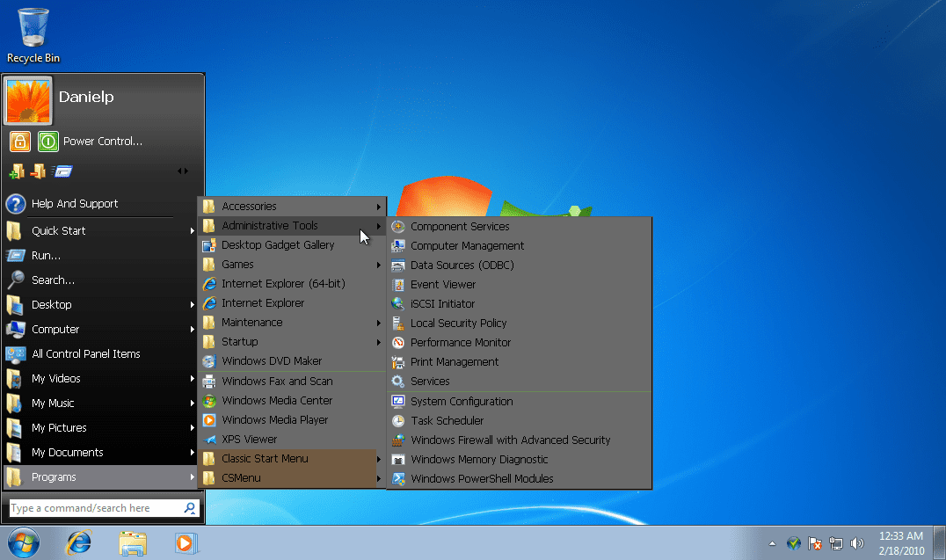Click the green power icon button
The height and width of the screenshot is (560, 946).
(x=48, y=142)
